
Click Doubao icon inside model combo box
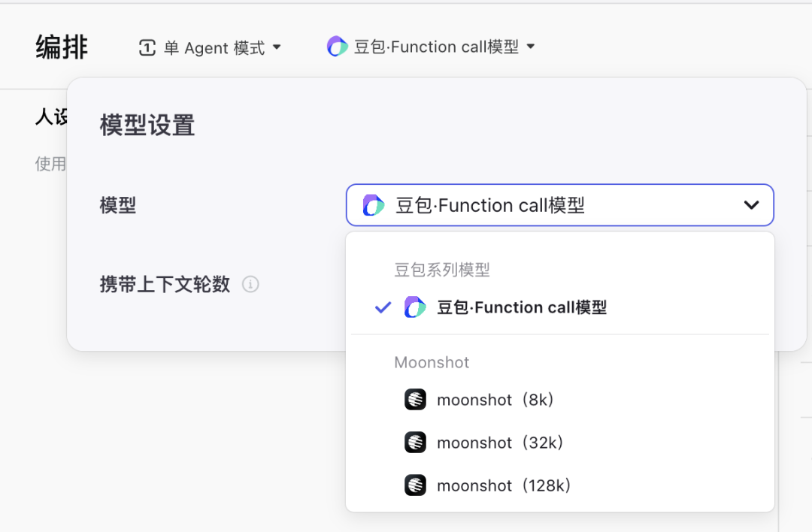pyautogui.click(x=374, y=205)
